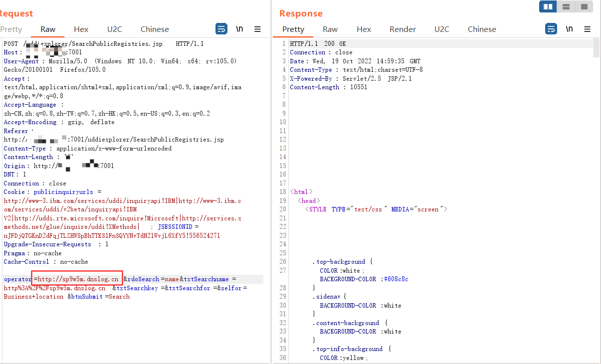Screen dimensions: 601x364
Task: Toggle word wrap icon in Request panel
Action: coord(221,29)
